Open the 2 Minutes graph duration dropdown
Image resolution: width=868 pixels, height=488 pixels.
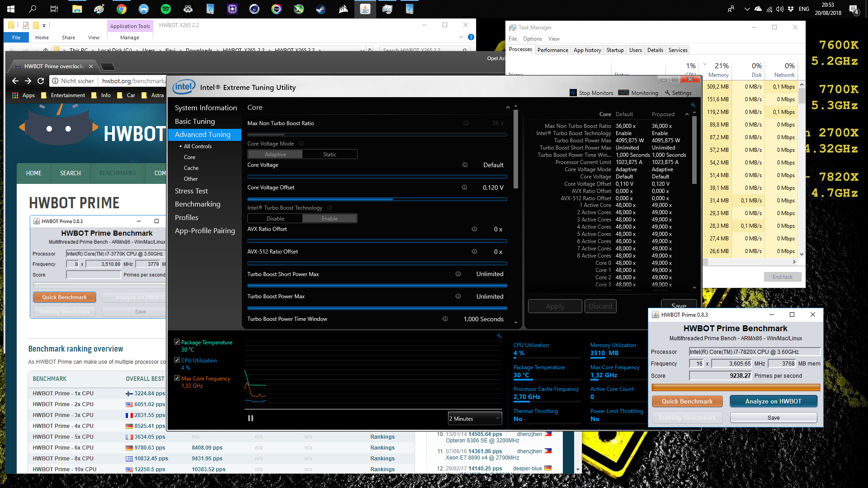(475, 418)
